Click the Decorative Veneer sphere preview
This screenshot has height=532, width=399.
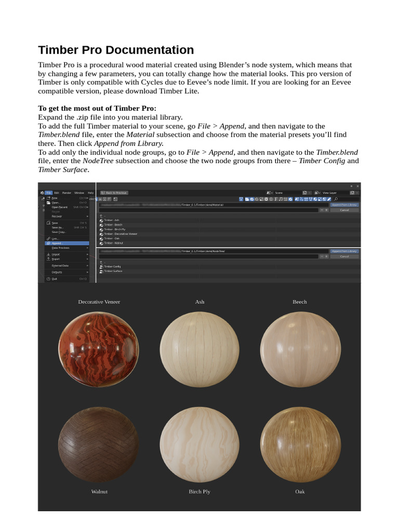tap(99, 350)
